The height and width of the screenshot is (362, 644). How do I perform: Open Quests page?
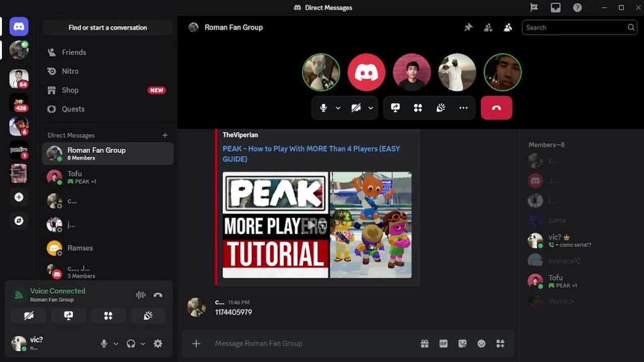(108, 109)
